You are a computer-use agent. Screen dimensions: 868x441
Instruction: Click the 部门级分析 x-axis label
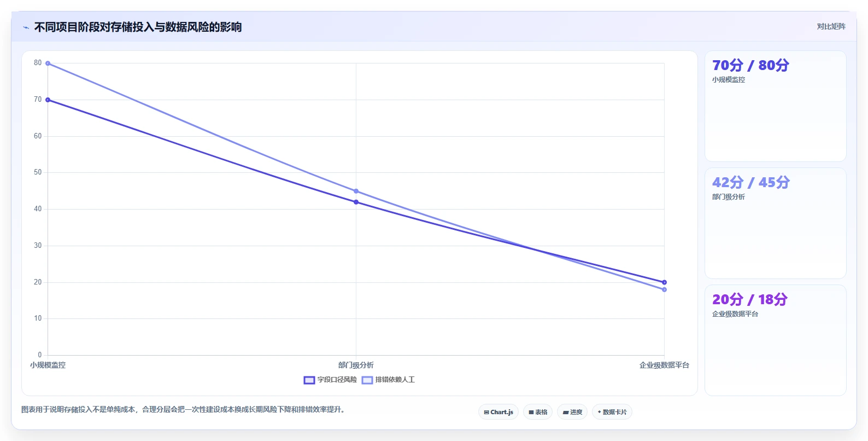pos(356,365)
